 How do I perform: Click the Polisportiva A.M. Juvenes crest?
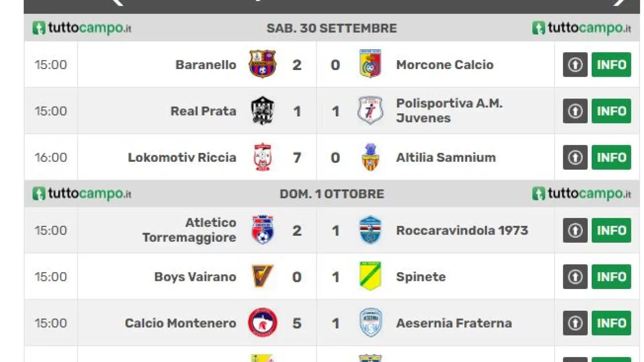coord(370,110)
